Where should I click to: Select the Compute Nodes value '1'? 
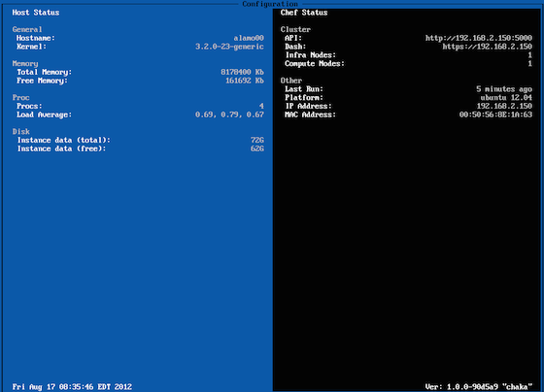point(529,63)
